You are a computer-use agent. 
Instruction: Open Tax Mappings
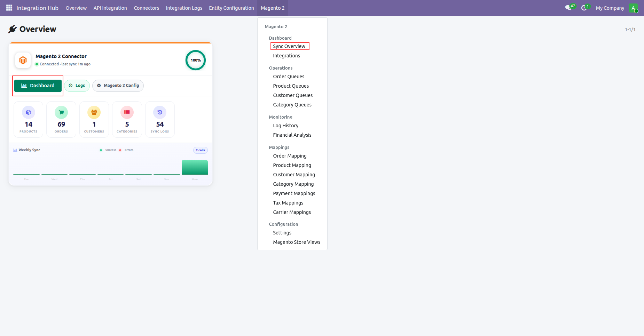coord(288,203)
